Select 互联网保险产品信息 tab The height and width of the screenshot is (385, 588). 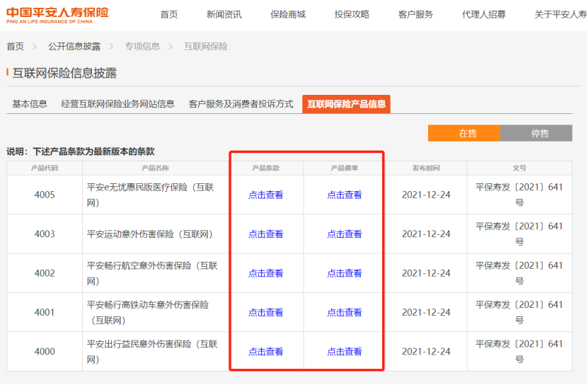(346, 104)
